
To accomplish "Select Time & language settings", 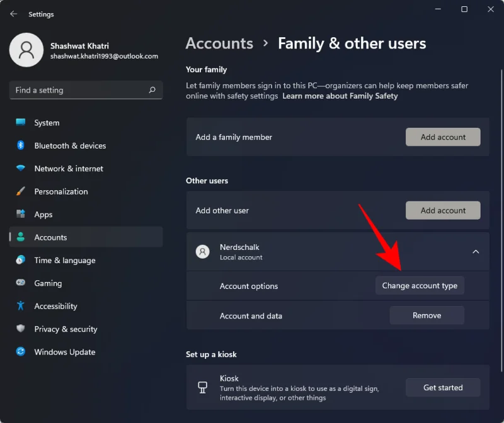I will point(66,260).
